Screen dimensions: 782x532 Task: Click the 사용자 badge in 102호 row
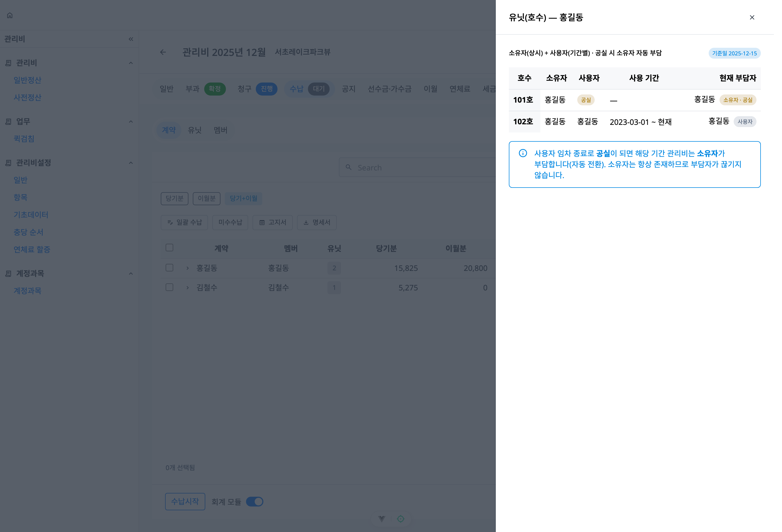pos(745,122)
